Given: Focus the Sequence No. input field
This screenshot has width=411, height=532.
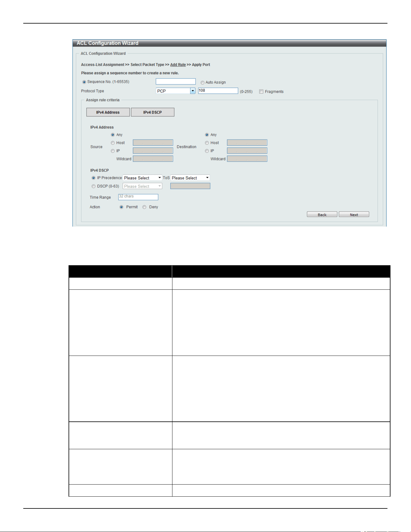Looking at the screenshot, I should coord(176,82).
